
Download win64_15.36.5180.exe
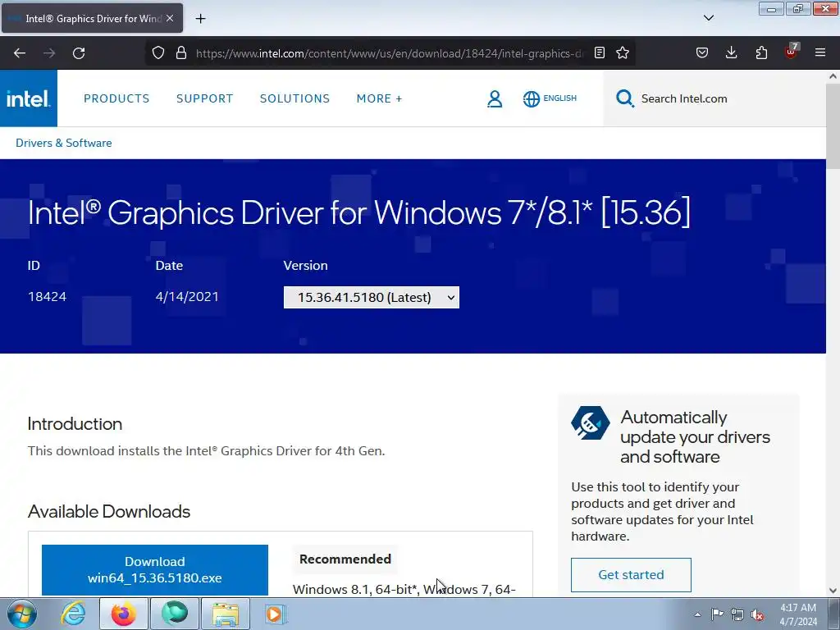pos(155,569)
